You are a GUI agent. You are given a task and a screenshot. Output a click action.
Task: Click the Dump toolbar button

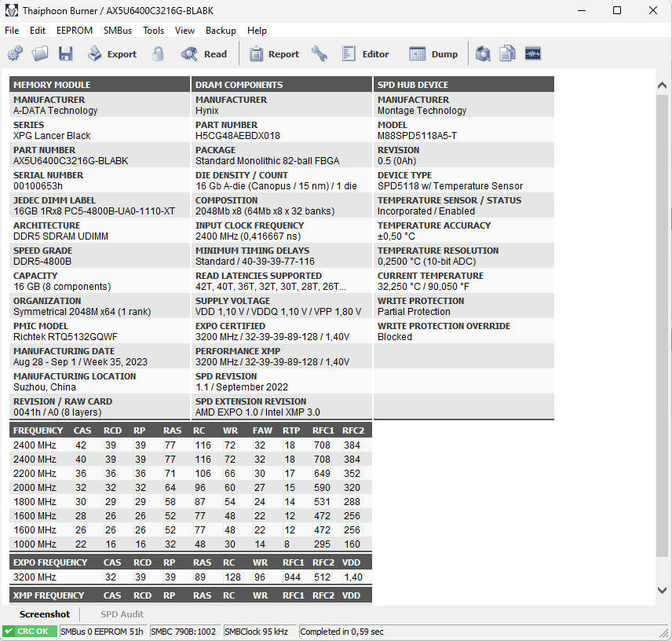click(x=433, y=54)
